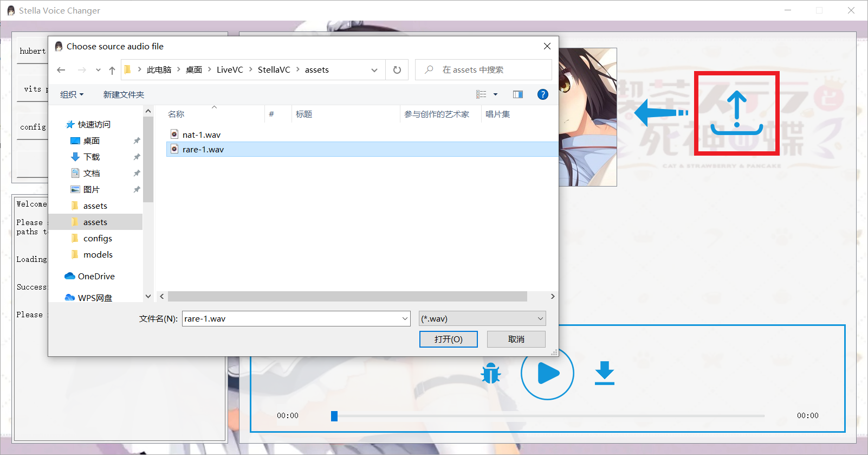868x455 pixels.
Task: Open the (*.wav) file type dropdown
Action: [x=482, y=319]
